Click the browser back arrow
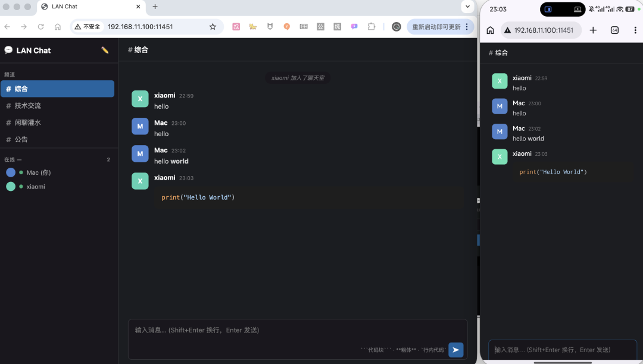Image resolution: width=643 pixels, height=364 pixels. (7, 27)
